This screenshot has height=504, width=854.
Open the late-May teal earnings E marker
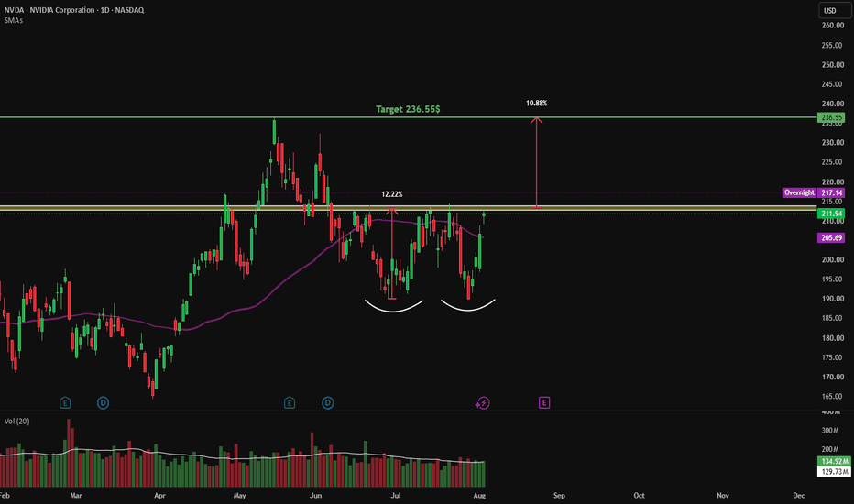pyautogui.click(x=290, y=403)
